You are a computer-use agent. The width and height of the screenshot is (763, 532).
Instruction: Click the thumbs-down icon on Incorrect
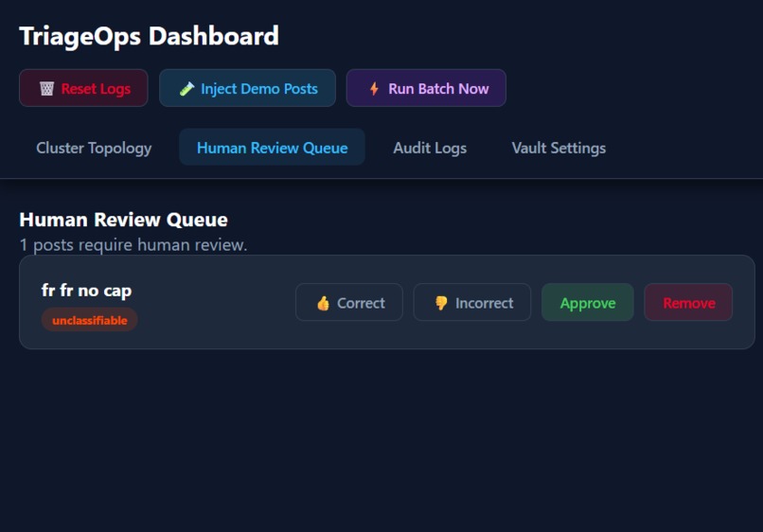441,303
